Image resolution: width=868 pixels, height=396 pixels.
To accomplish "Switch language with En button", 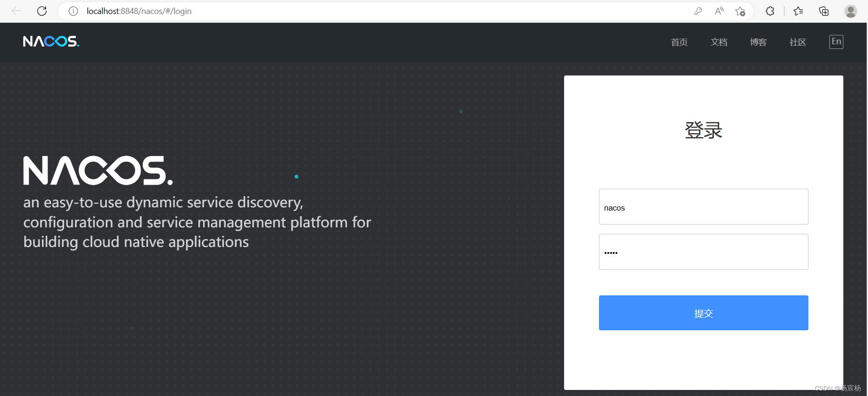I will [836, 42].
